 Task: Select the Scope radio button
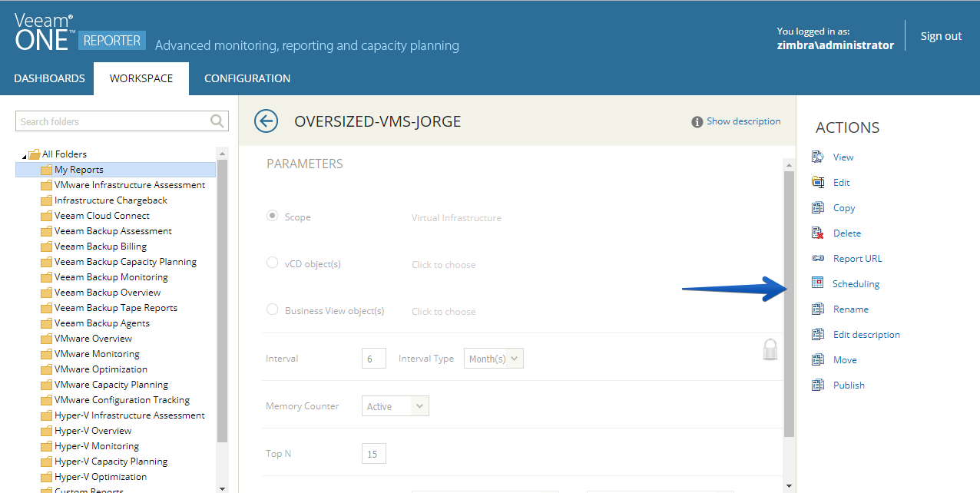272,216
